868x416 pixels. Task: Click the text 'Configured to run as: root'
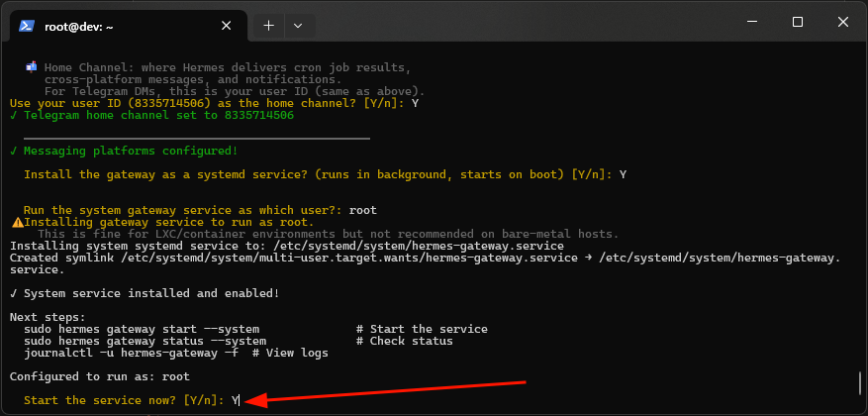(x=100, y=376)
